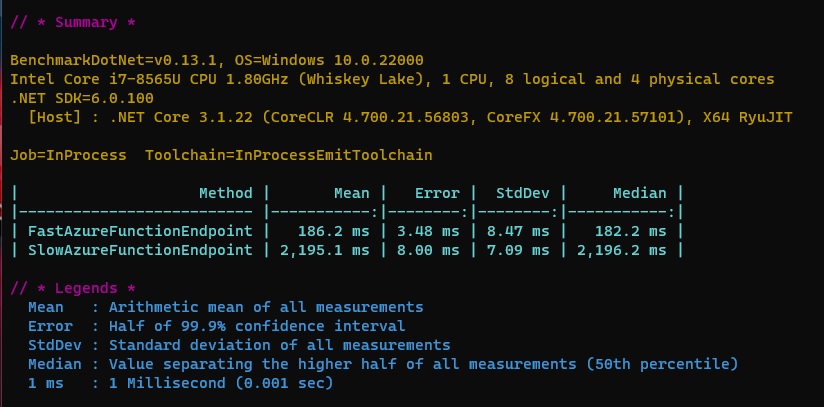Click the "// * Legends *" heading
Image resolution: width=824 pixels, height=407 pixels.
pyautogui.click(x=73, y=288)
